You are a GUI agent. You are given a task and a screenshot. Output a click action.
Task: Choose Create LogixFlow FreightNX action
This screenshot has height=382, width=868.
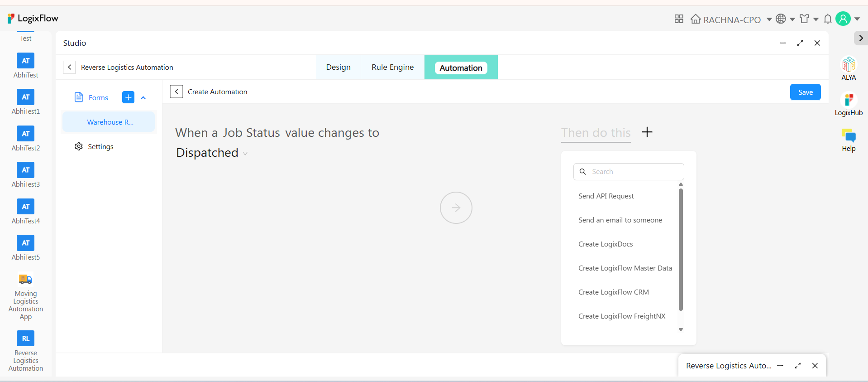click(622, 316)
